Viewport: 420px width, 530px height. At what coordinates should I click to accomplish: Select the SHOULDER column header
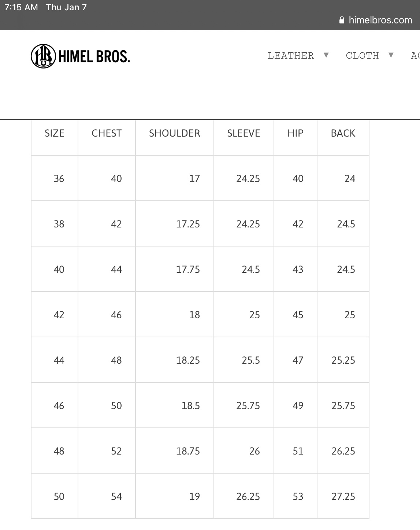coord(175,133)
